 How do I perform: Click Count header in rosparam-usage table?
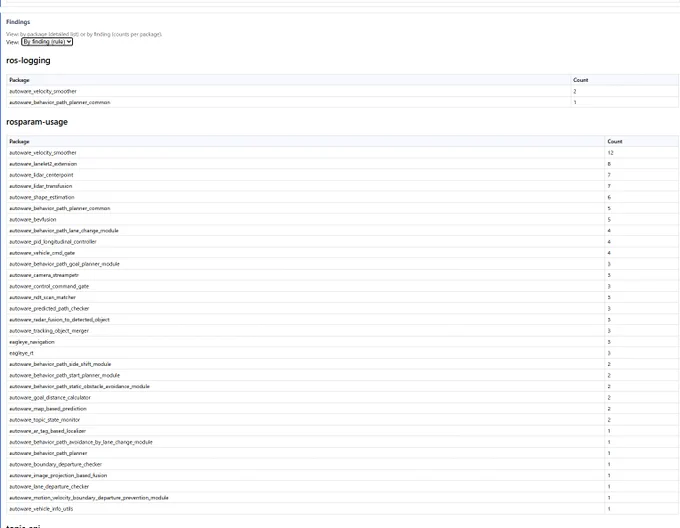615,141
